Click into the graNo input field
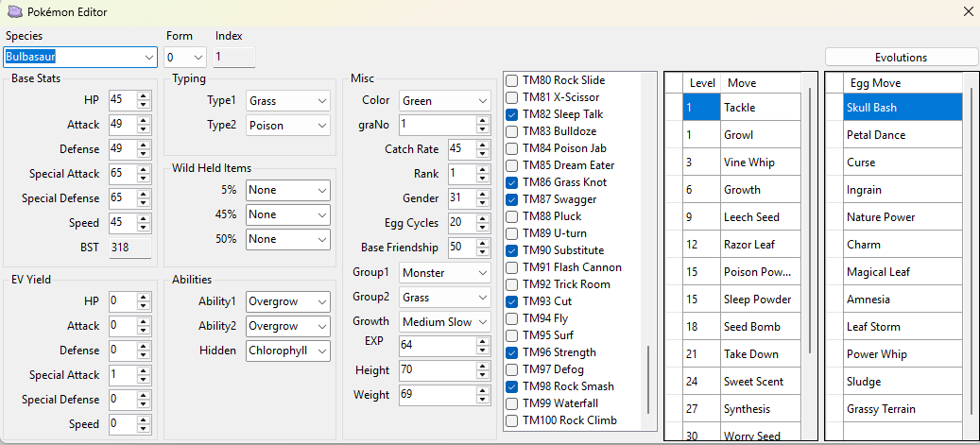 437,125
